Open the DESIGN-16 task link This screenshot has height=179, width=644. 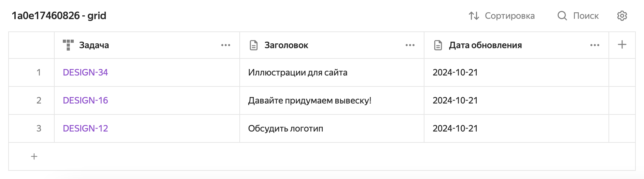pos(85,100)
